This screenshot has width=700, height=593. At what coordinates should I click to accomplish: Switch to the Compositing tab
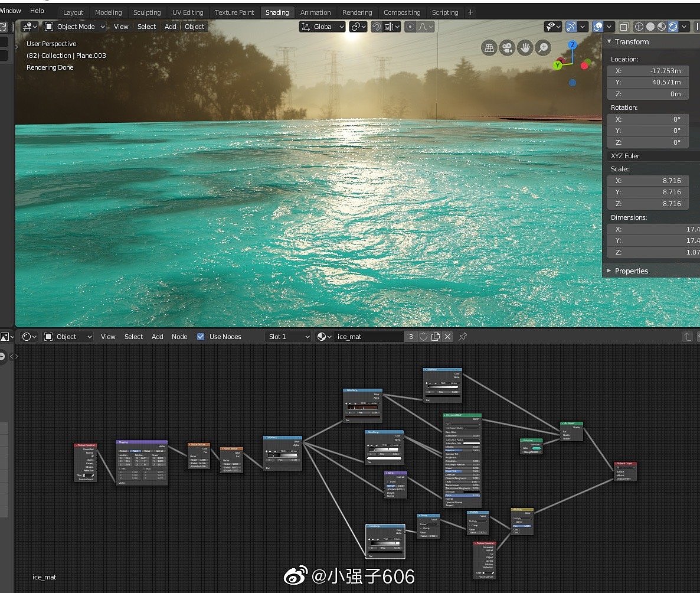coord(402,12)
